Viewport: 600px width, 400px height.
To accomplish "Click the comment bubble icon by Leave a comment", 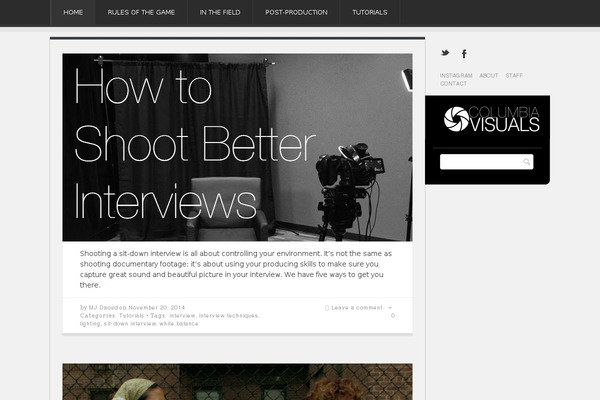I will point(327,308).
